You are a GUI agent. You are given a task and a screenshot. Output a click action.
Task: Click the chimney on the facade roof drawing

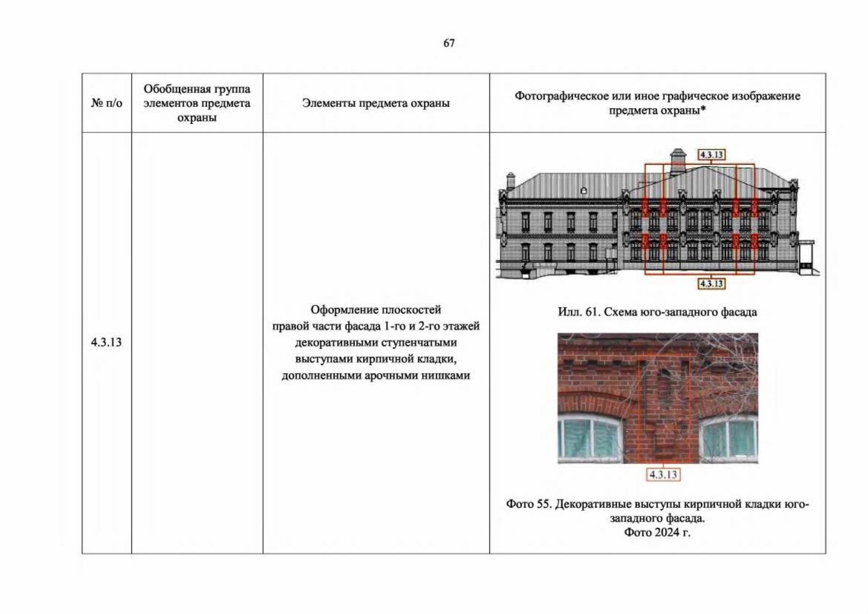[678, 160]
